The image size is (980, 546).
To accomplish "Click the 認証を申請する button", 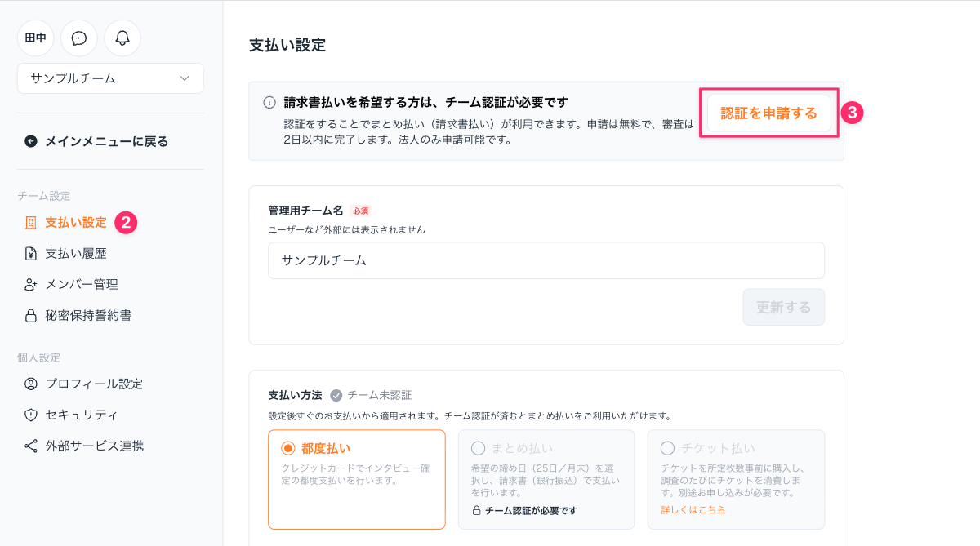I will coord(768,113).
